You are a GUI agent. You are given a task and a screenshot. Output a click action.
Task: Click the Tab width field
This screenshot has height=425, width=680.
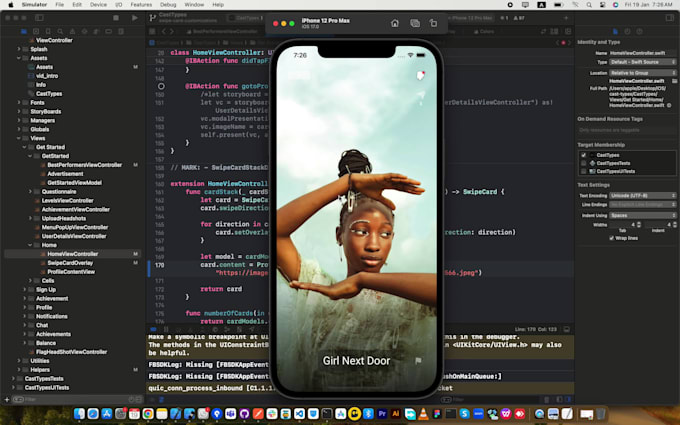pyautogui.click(x=623, y=225)
